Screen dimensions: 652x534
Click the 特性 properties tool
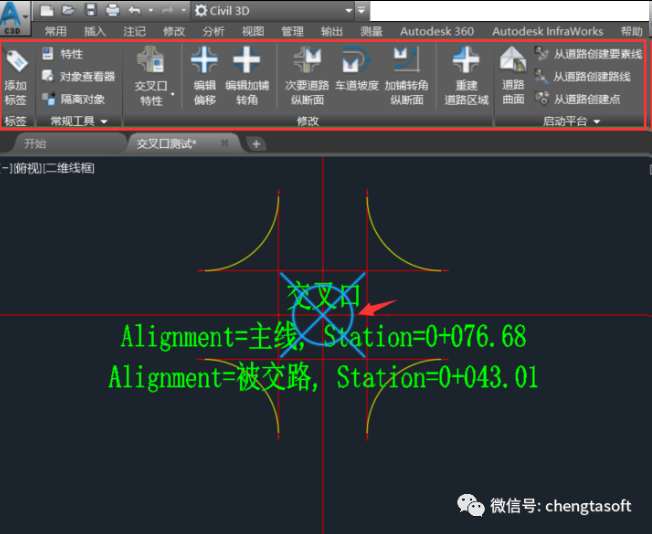coord(62,54)
